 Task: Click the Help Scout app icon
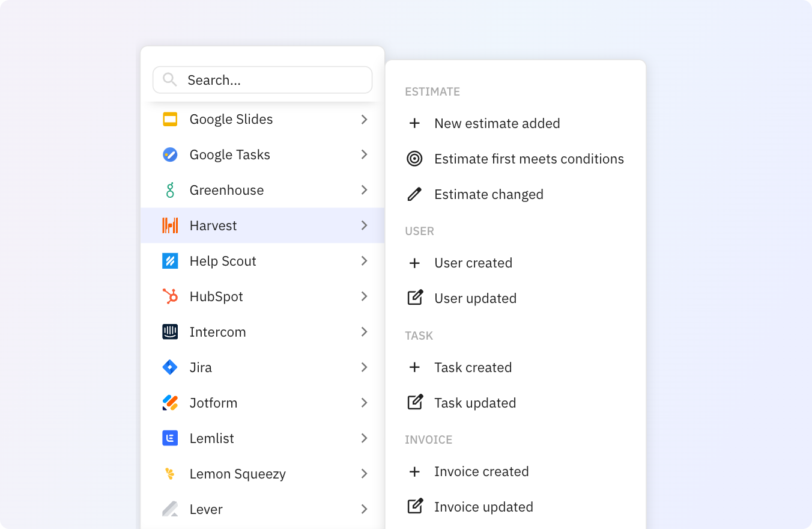(x=170, y=261)
